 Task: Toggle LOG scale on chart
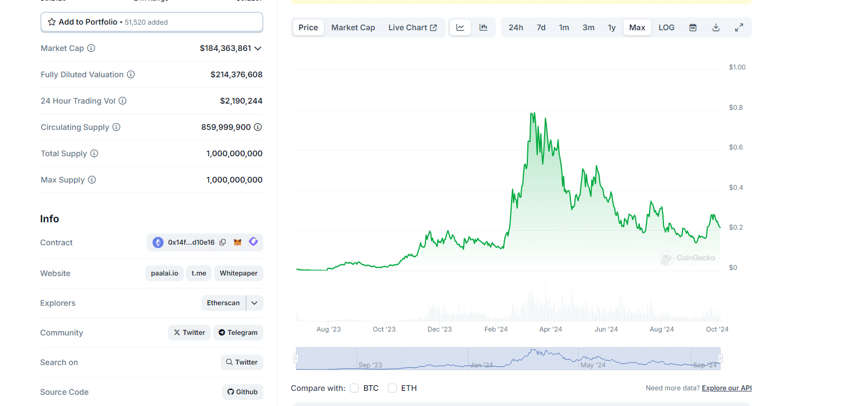click(666, 27)
